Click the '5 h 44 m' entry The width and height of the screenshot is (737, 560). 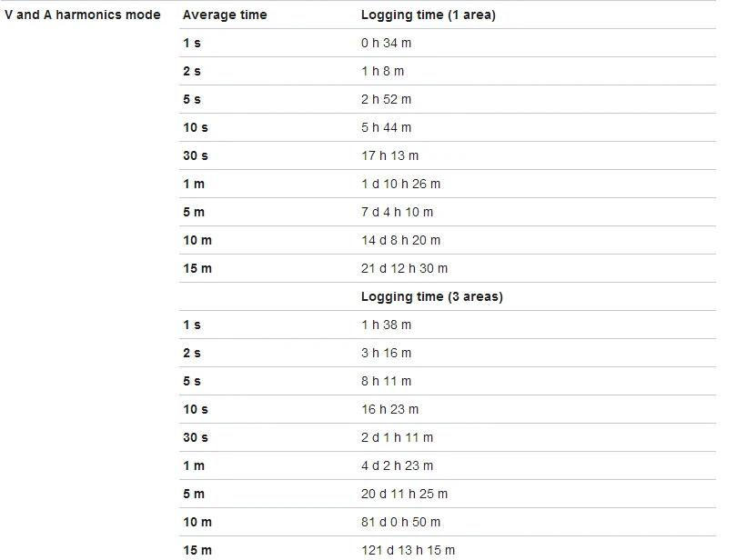coord(386,128)
